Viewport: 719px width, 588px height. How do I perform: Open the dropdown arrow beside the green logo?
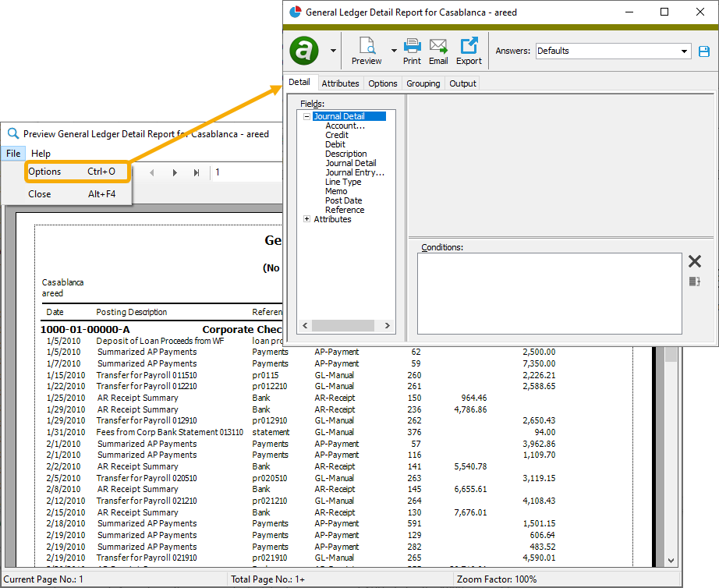(x=333, y=51)
